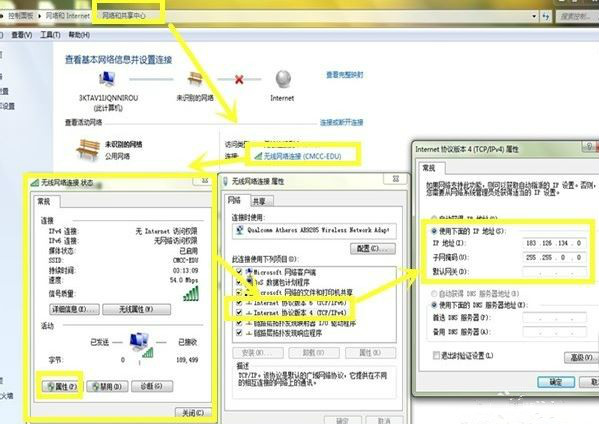Open the 工具(T) menu
This screenshot has width=599, height=424.
(50, 35)
